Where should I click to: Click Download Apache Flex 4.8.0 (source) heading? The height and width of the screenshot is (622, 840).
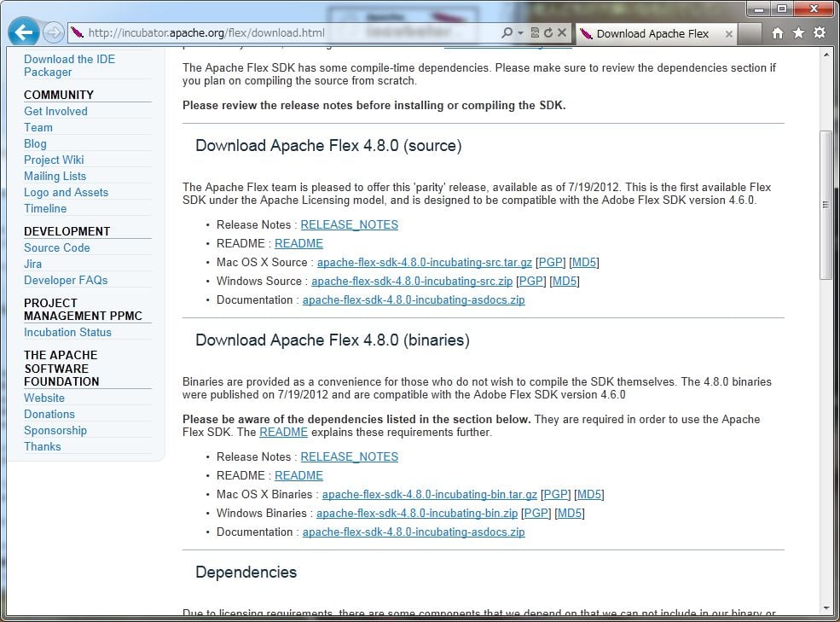coord(328,146)
